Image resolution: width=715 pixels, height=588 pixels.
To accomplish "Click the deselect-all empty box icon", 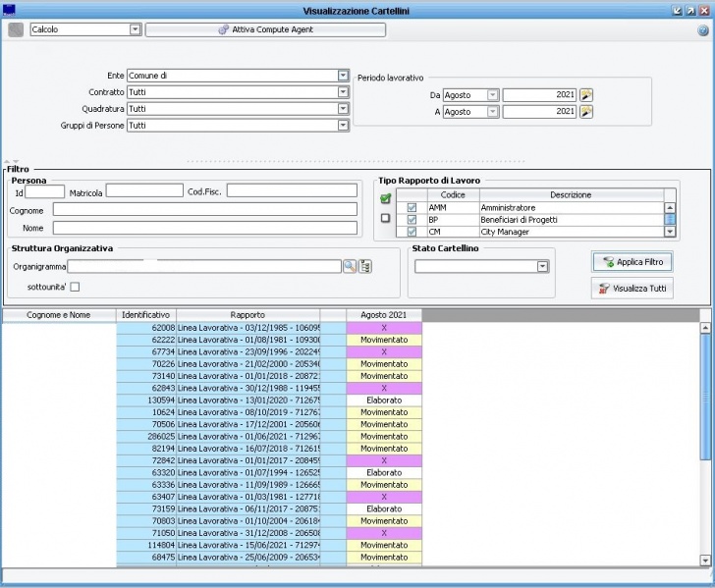I will (386, 218).
